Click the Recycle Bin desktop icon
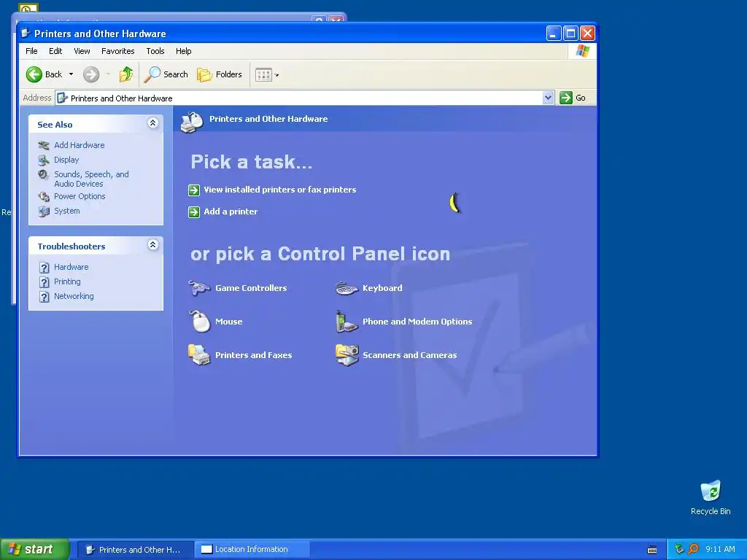 pyautogui.click(x=711, y=491)
